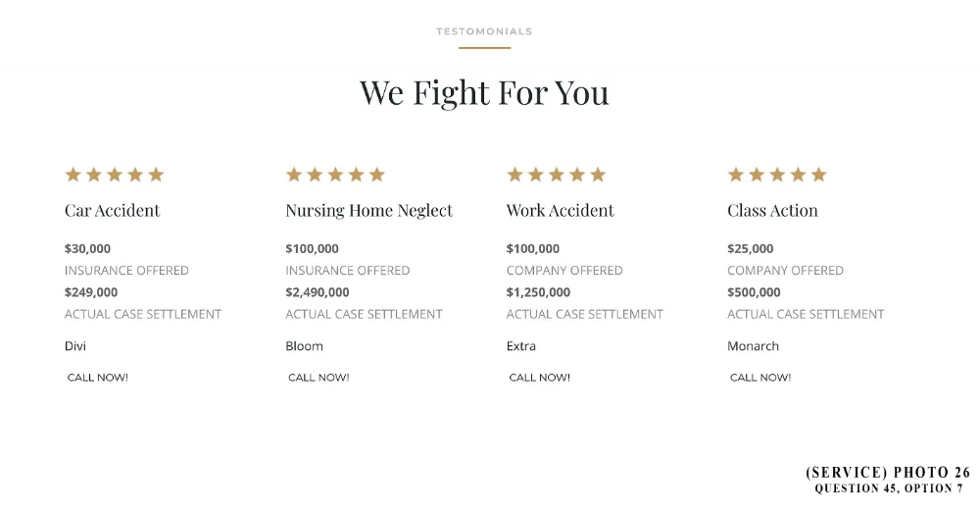
Task: Click the CALL NOW! link under Extra
Action: pyautogui.click(x=539, y=378)
